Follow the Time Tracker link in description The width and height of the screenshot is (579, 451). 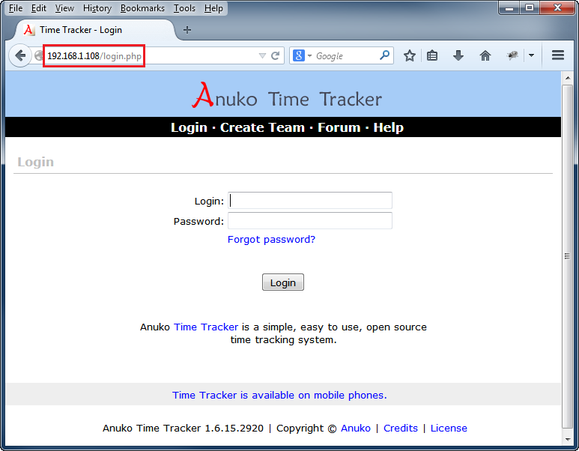tap(206, 327)
